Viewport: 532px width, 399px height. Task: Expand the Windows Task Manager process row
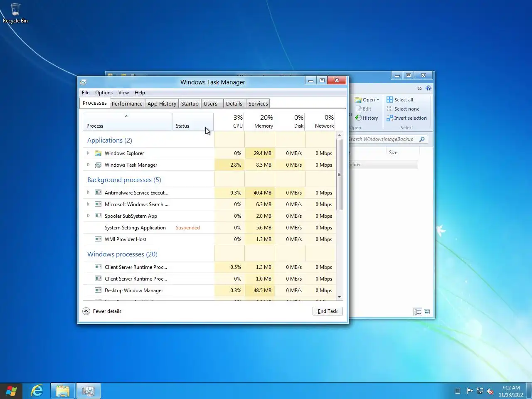click(x=88, y=165)
